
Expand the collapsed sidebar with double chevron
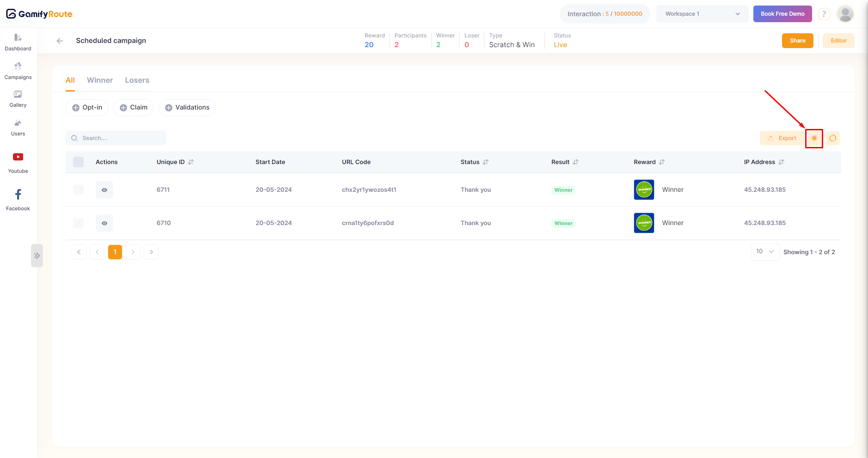pyautogui.click(x=37, y=256)
